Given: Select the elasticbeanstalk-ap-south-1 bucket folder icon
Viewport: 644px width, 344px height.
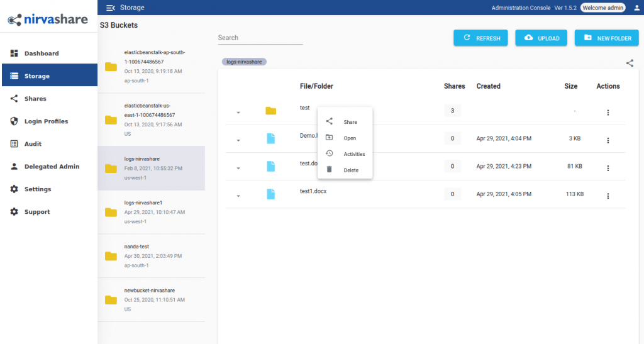Looking at the screenshot, I should pos(111,67).
